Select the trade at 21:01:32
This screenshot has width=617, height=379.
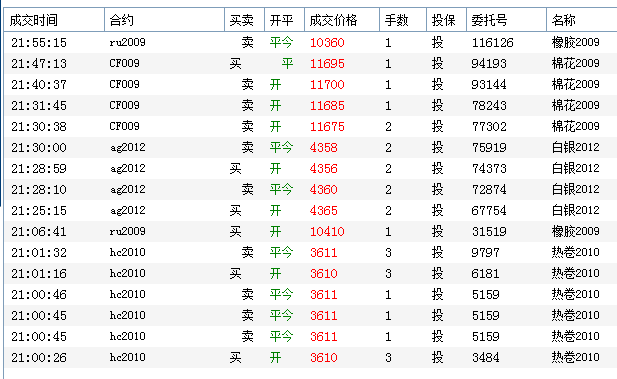click(310, 252)
